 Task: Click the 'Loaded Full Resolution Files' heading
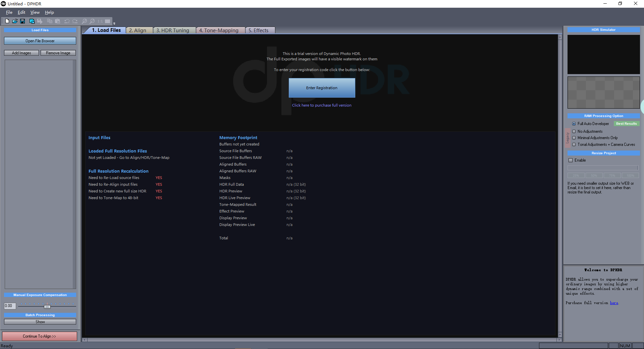pyautogui.click(x=118, y=151)
